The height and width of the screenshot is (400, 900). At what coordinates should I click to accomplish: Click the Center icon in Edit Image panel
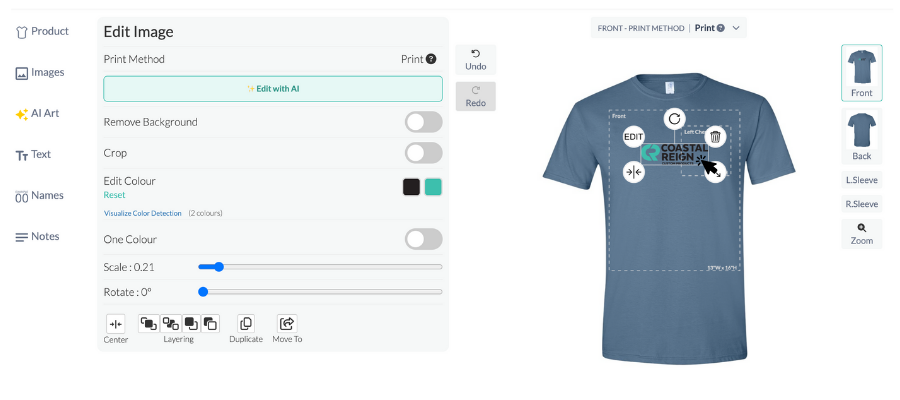(x=115, y=324)
